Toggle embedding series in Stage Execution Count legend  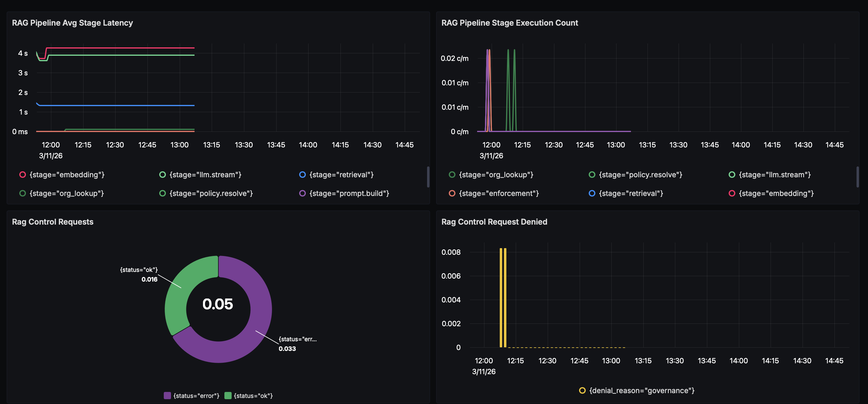point(771,194)
